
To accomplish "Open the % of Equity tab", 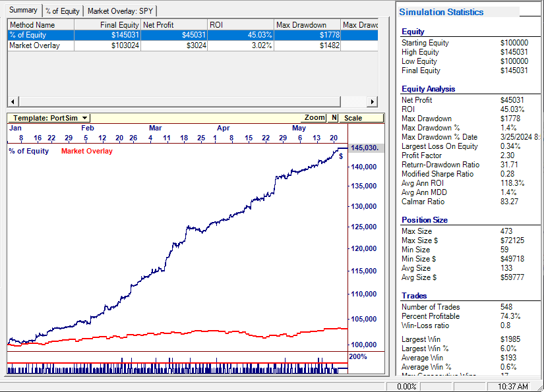I will coord(63,11).
